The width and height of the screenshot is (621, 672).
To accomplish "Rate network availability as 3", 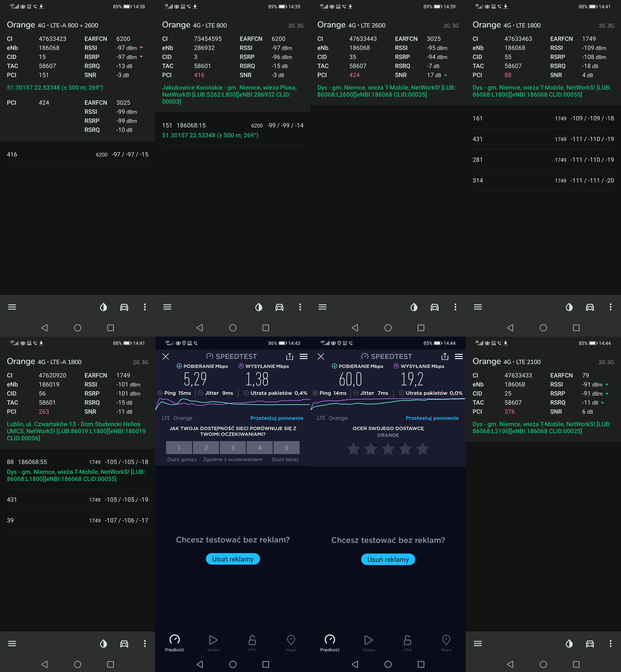I will pyautogui.click(x=233, y=447).
